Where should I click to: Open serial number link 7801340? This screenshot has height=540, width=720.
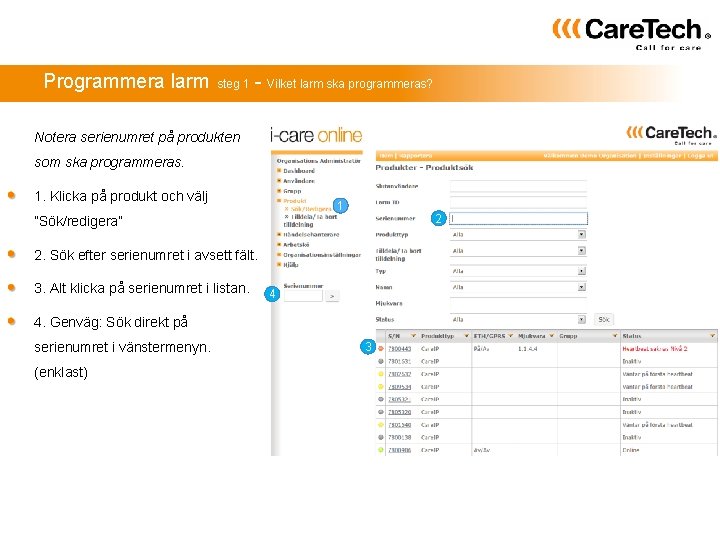[x=399, y=425]
